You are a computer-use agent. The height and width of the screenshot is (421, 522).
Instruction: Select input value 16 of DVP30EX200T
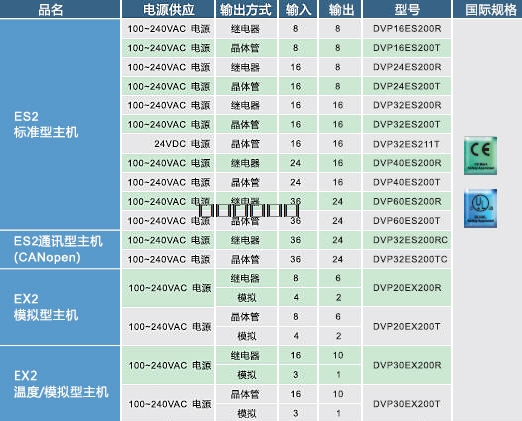[x=296, y=394]
